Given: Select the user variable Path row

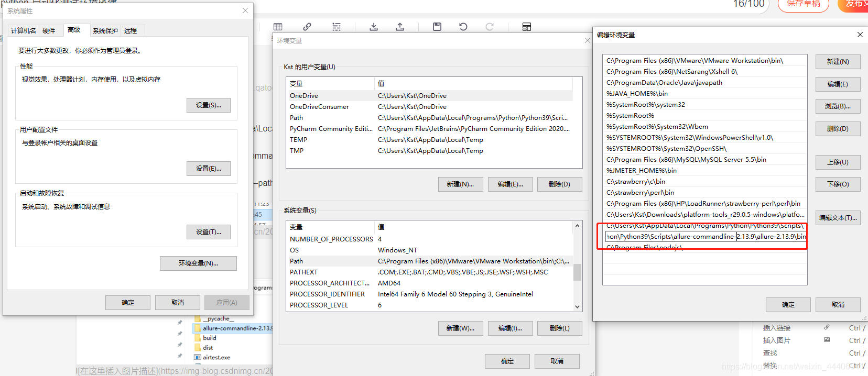Looking at the screenshot, I should point(429,118).
